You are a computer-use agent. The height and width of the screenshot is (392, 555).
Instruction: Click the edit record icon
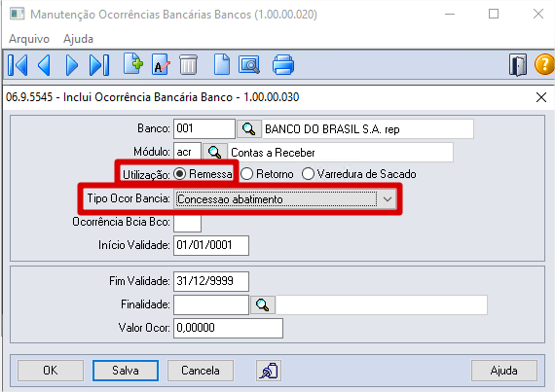[x=161, y=65]
